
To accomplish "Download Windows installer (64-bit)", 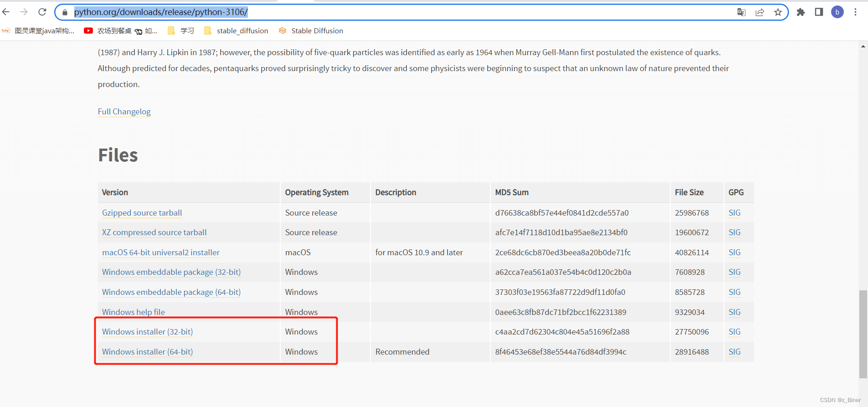I will pyautogui.click(x=147, y=352).
